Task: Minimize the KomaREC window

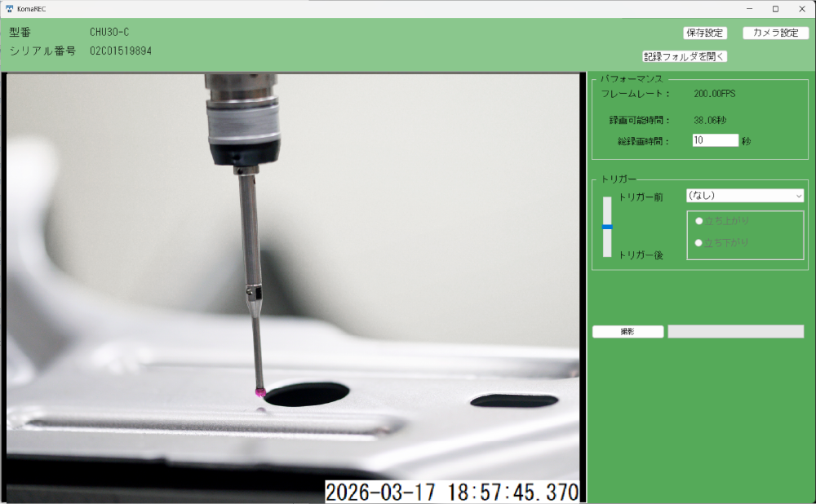Action: pos(749,9)
